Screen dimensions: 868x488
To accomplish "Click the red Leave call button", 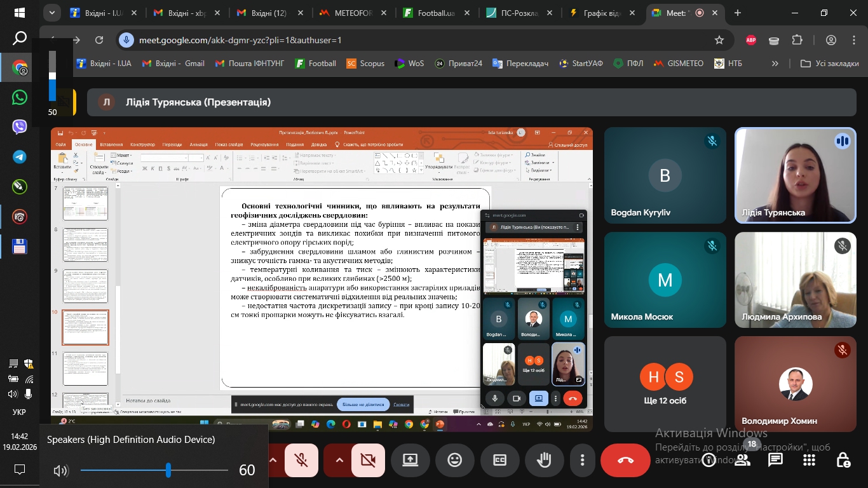I will (625, 460).
